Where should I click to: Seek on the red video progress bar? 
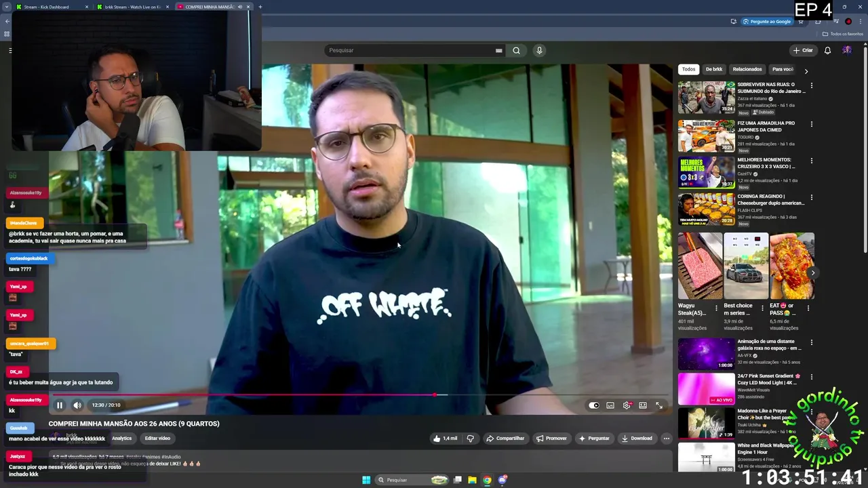(x=359, y=394)
